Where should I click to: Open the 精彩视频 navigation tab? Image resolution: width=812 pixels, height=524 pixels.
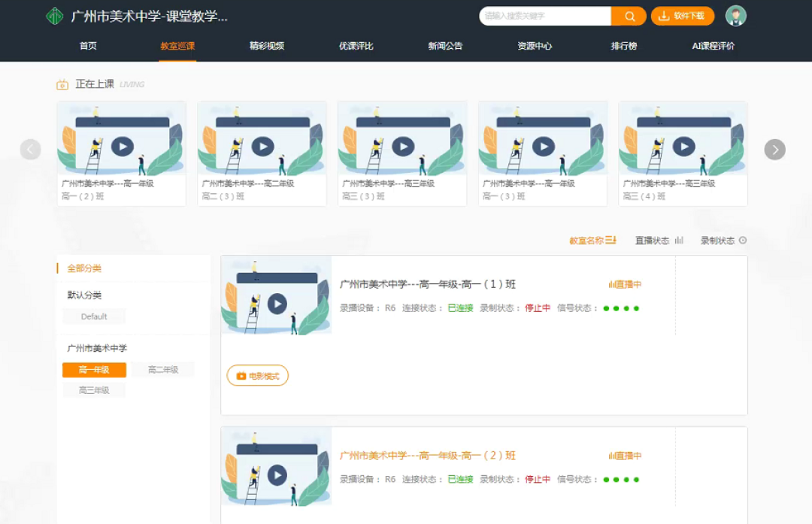pos(267,46)
